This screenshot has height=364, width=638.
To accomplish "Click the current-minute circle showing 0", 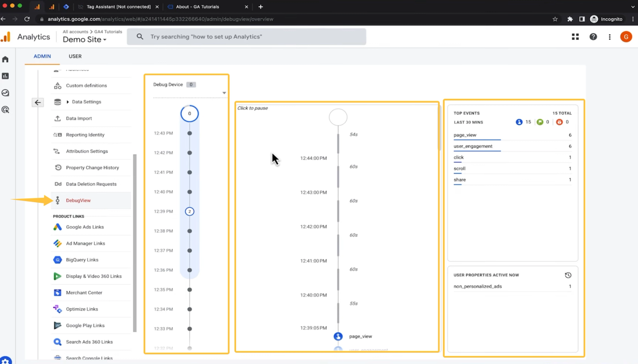I will [189, 114].
